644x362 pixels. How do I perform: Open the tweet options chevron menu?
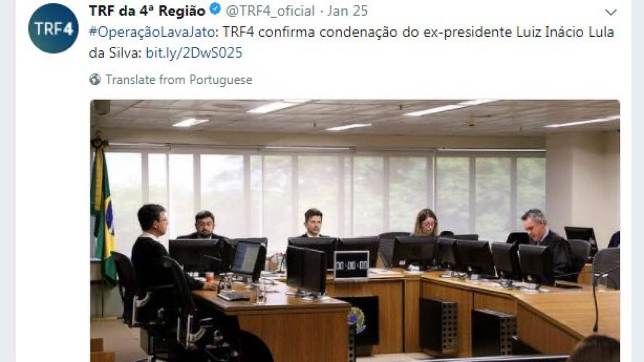point(611,12)
